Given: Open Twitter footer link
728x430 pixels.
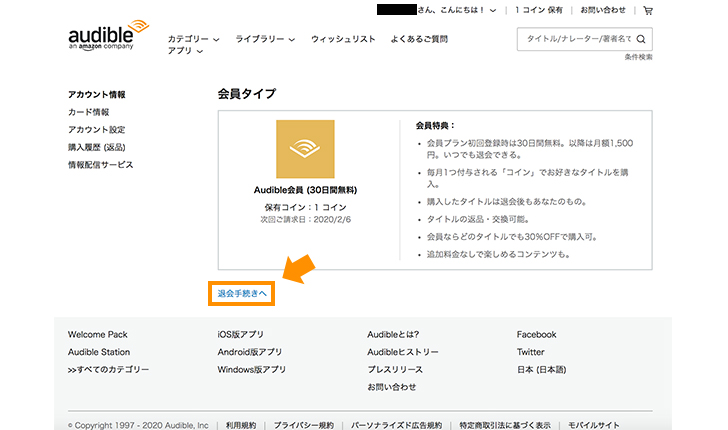Looking at the screenshot, I should click(x=531, y=352).
